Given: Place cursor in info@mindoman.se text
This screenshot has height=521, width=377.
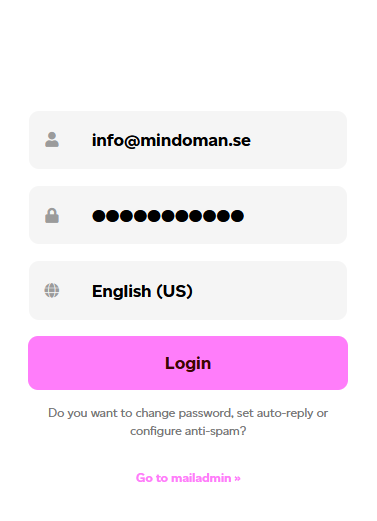Looking at the screenshot, I should tap(171, 140).
